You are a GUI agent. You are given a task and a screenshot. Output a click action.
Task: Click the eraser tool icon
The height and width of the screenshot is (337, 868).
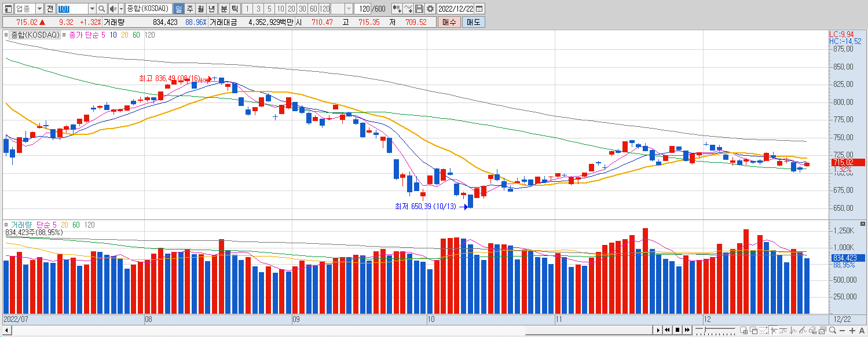(812, 331)
